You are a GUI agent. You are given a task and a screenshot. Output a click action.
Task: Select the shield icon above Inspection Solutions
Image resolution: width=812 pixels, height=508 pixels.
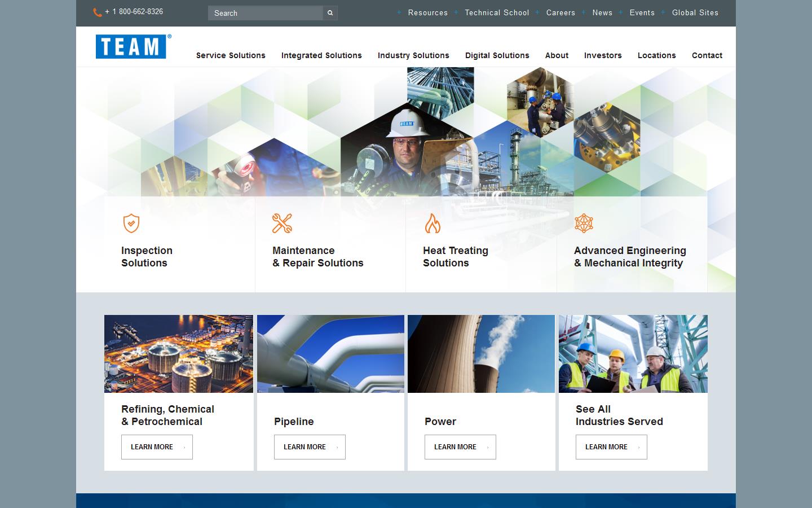point(131,224)
